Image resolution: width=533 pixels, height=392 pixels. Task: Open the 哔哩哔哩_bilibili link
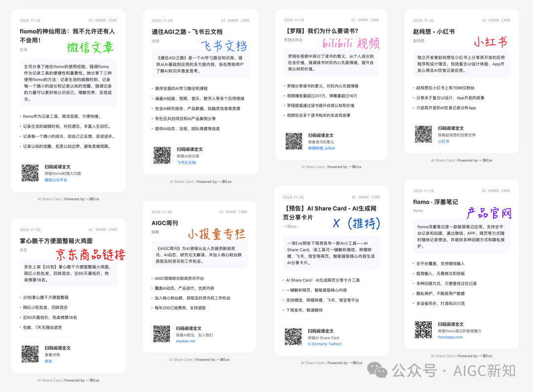pos(321,148)
